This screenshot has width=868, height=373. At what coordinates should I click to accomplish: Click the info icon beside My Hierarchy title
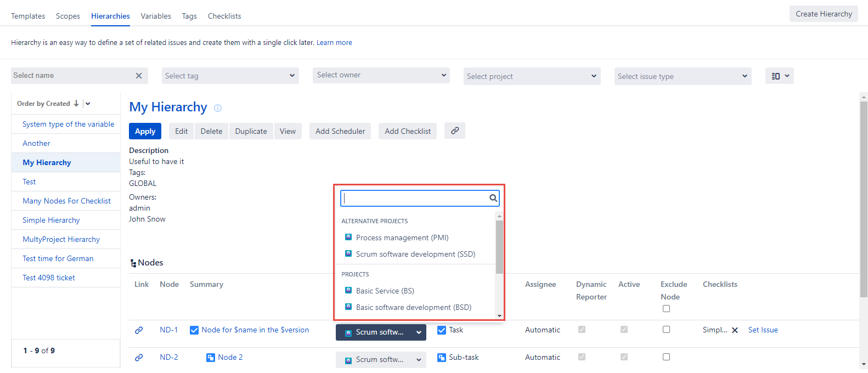[x=218, y=108]
